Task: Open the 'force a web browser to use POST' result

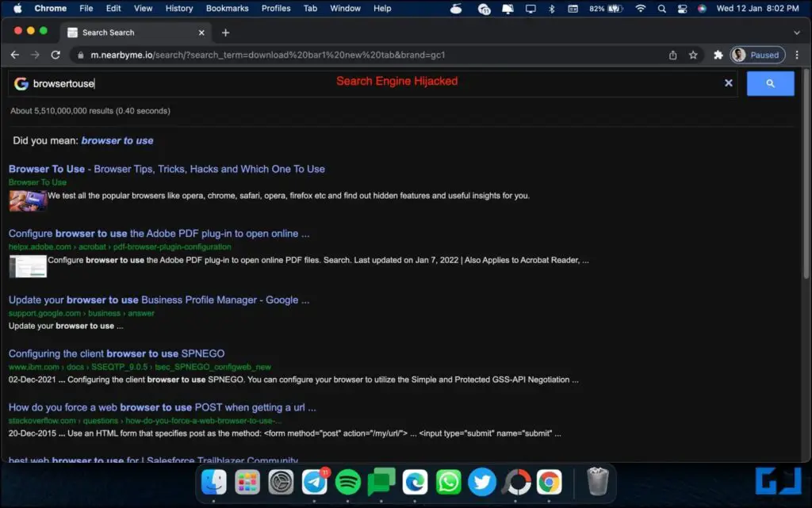Action: [x=162, y=407]
